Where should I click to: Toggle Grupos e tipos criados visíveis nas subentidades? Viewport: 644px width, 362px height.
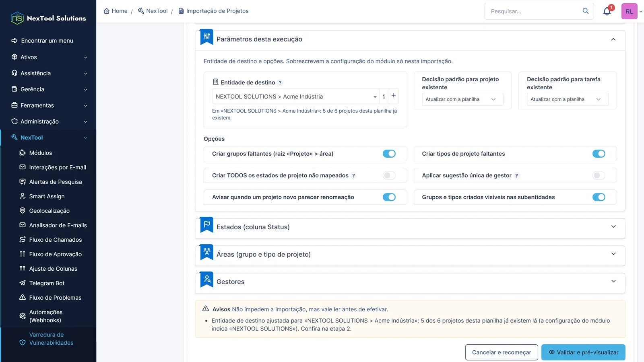[599, 197]
